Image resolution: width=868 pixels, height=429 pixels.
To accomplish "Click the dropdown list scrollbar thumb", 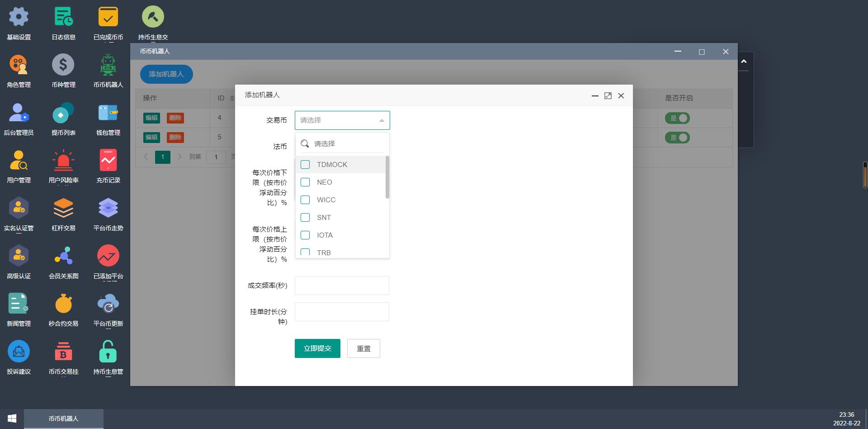I will [387, 177].
